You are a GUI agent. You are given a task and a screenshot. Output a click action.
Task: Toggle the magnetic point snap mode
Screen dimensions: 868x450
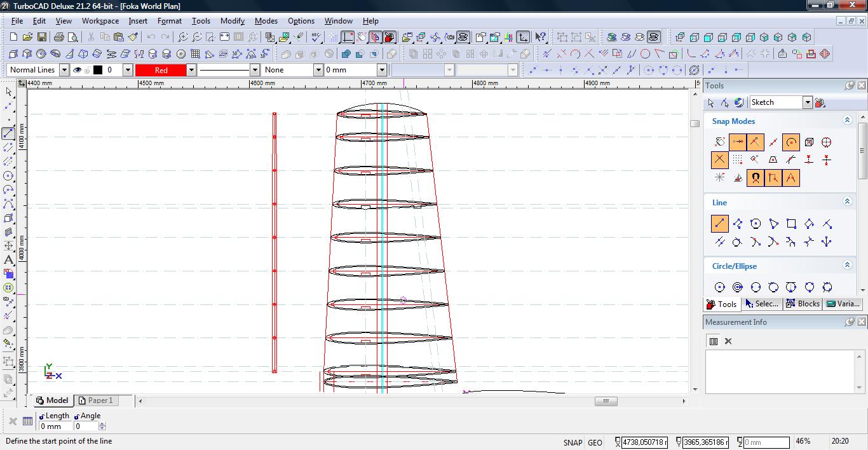click(x=755, y=178)
